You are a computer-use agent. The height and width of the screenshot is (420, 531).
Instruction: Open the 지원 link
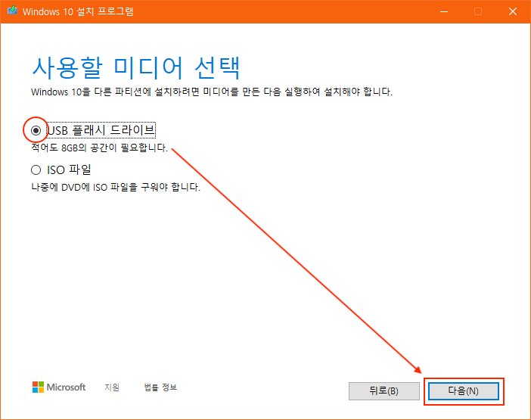(112, 387)
